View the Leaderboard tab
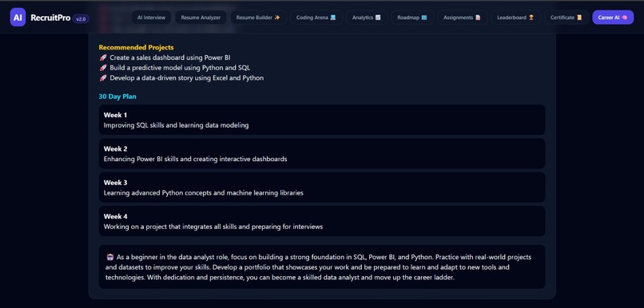 (515, 18)
